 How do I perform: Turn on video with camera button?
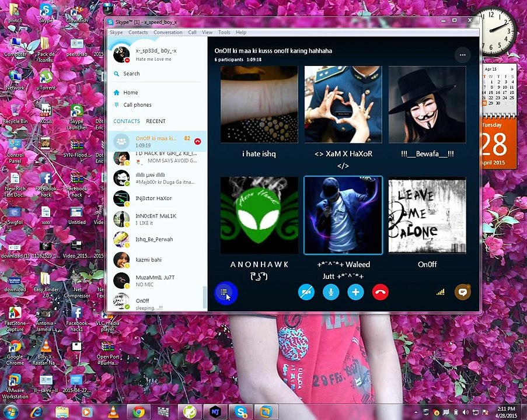tap(306, 292)
